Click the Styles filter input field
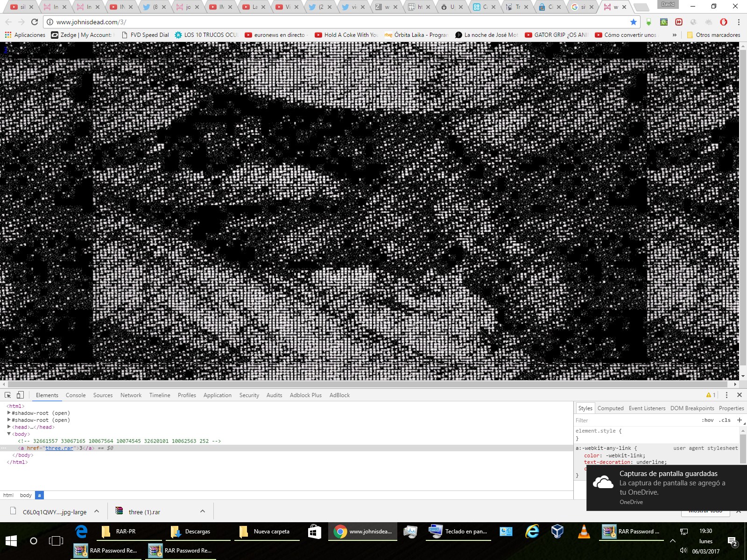747x560 pixels. 635,420
